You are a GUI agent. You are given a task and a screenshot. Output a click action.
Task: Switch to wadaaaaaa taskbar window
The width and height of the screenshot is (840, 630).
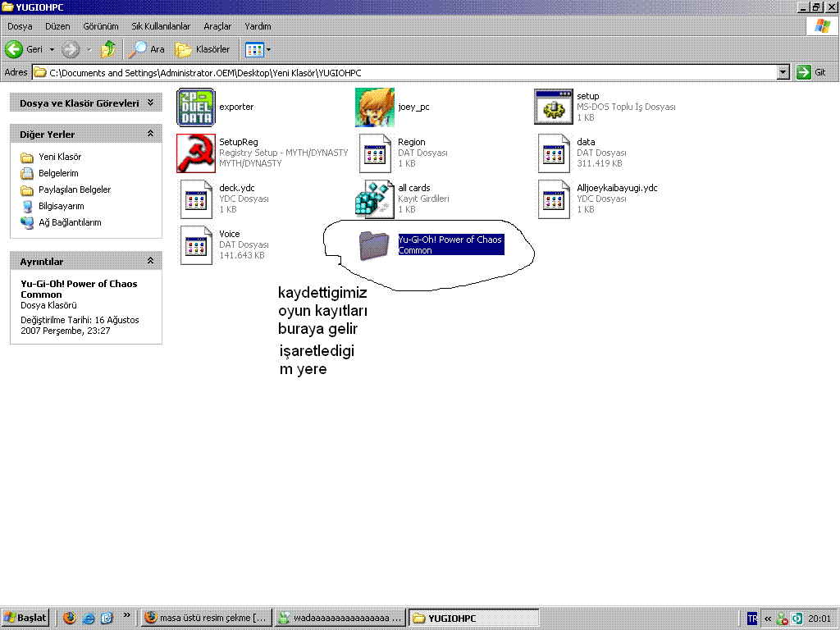340,618
